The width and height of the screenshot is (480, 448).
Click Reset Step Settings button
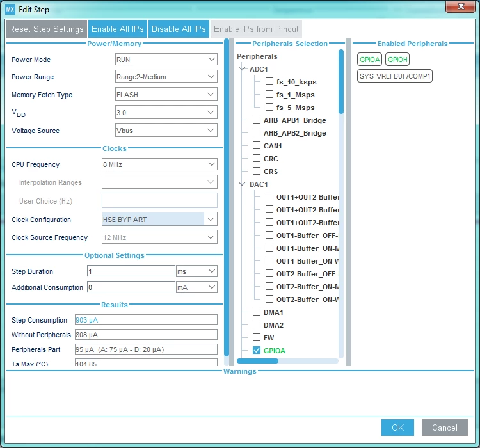(x=46, y=29)
